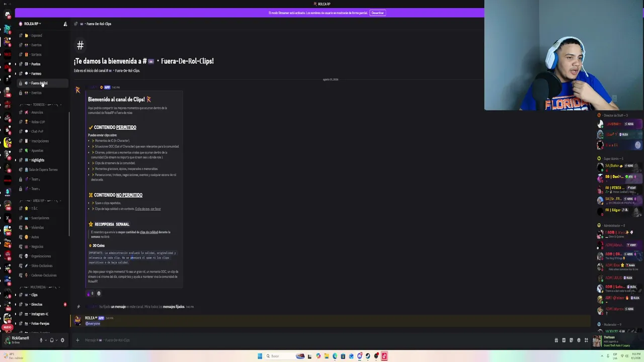
Task: Click the Discord home icon in server rail
Action: pos(8,15)
